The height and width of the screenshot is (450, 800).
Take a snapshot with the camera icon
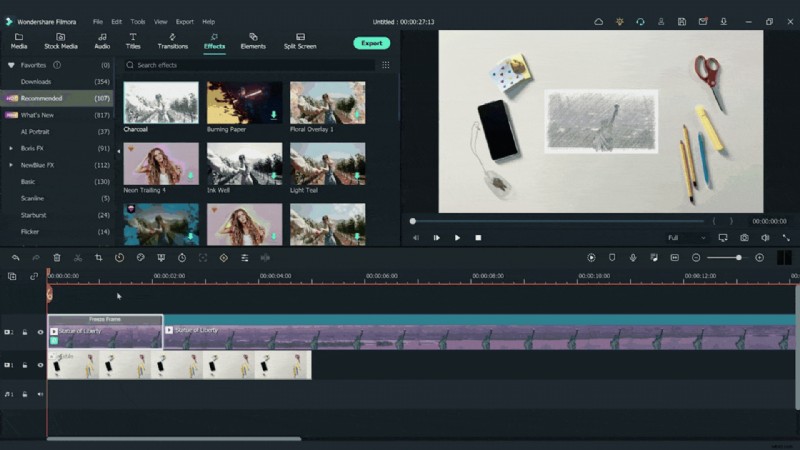(x=744, y=238)
